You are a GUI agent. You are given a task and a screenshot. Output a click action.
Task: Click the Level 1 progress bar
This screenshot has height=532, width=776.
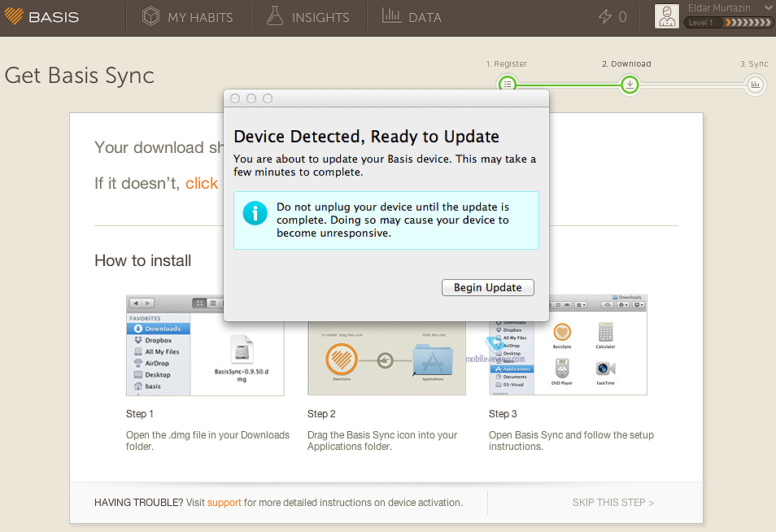point(727,22)
